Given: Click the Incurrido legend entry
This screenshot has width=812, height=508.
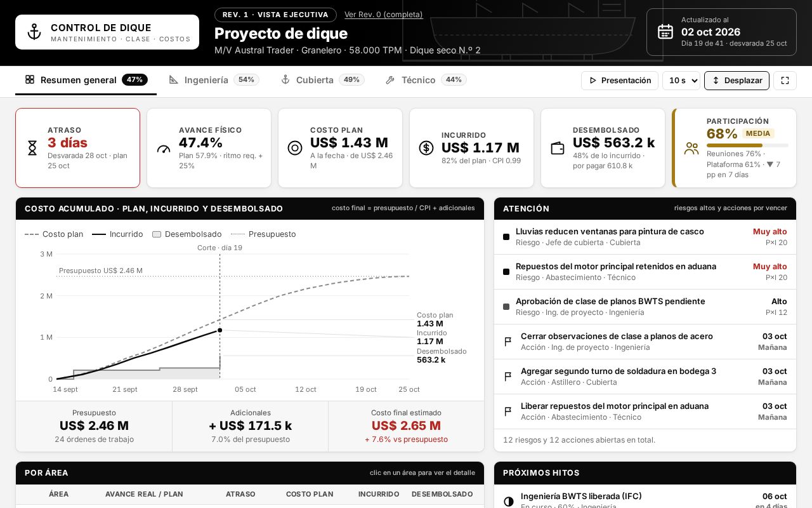Looking at the screenshot, I should [x=117, y=234].
